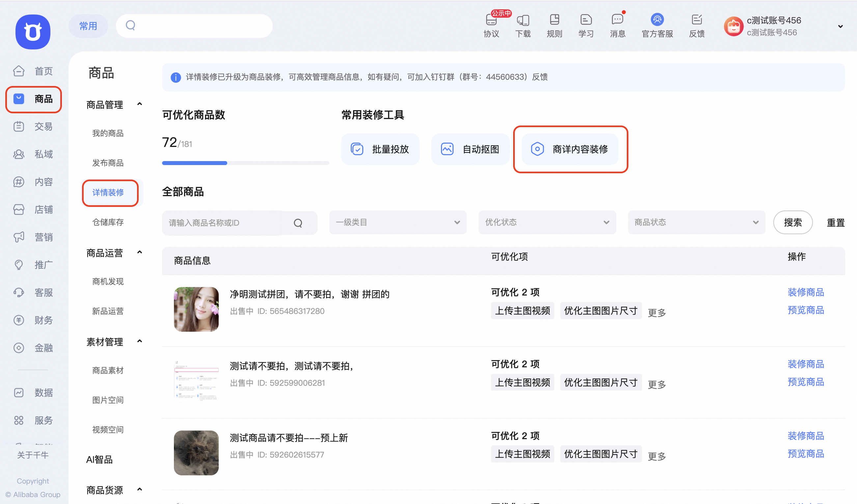Open the 服务 sidebar icon
857x504 pixels.
(x=19, y=420)
